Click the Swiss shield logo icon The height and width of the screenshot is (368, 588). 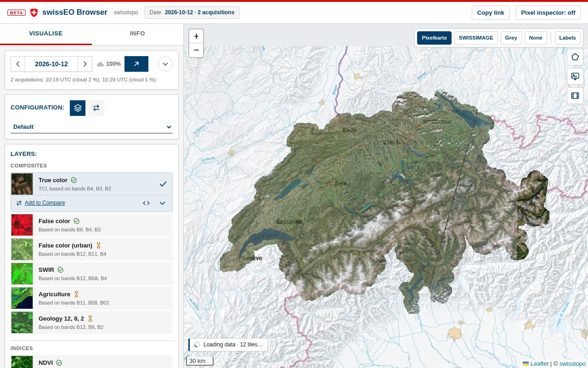click(34, 13)
